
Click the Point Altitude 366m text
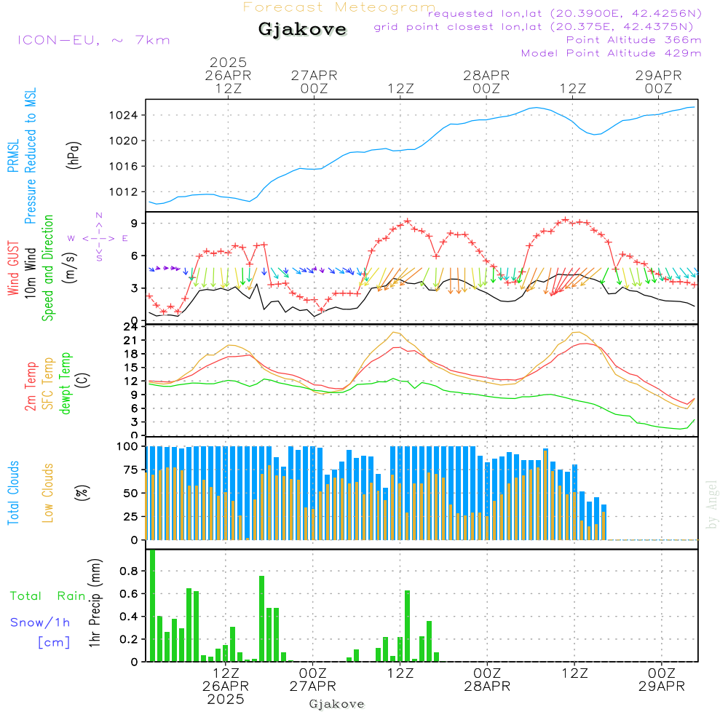click(633, 40)
